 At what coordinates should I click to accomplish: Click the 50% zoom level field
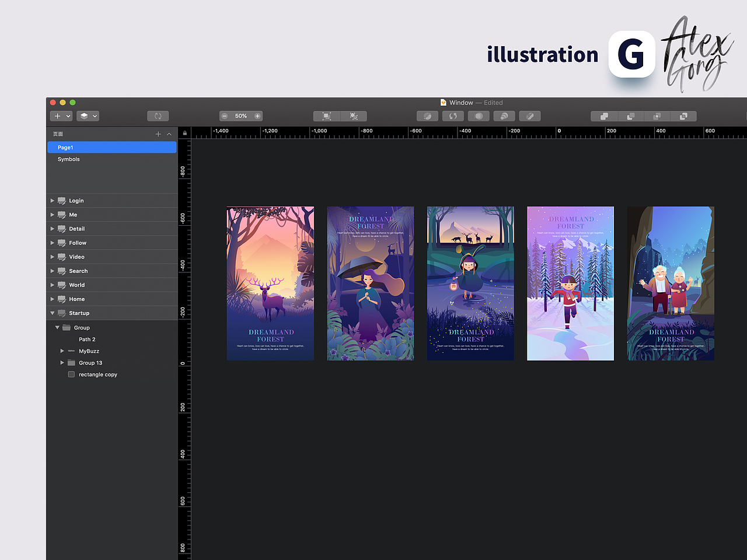click(241, 116)
